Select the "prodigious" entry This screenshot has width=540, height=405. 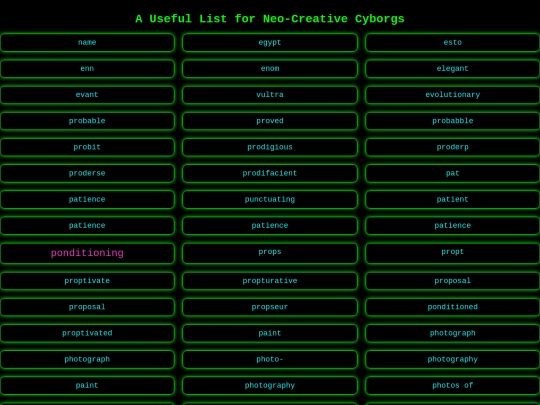[x=270, y=147]
